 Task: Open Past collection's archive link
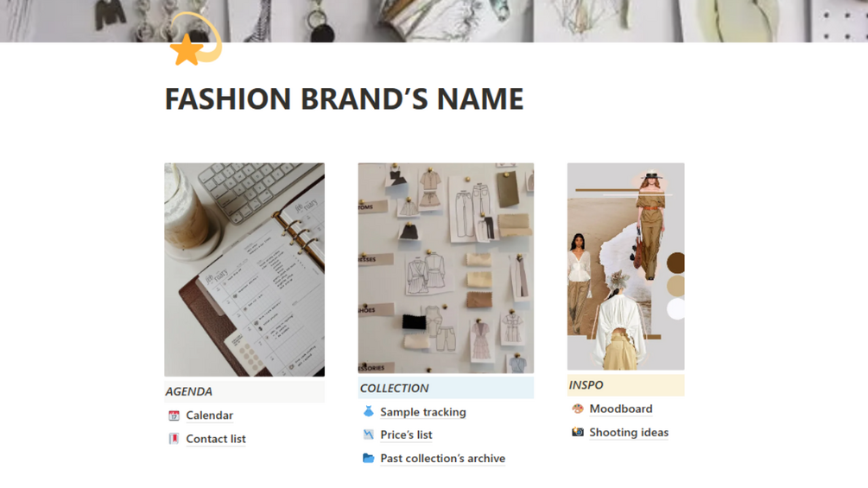[443, 458]
